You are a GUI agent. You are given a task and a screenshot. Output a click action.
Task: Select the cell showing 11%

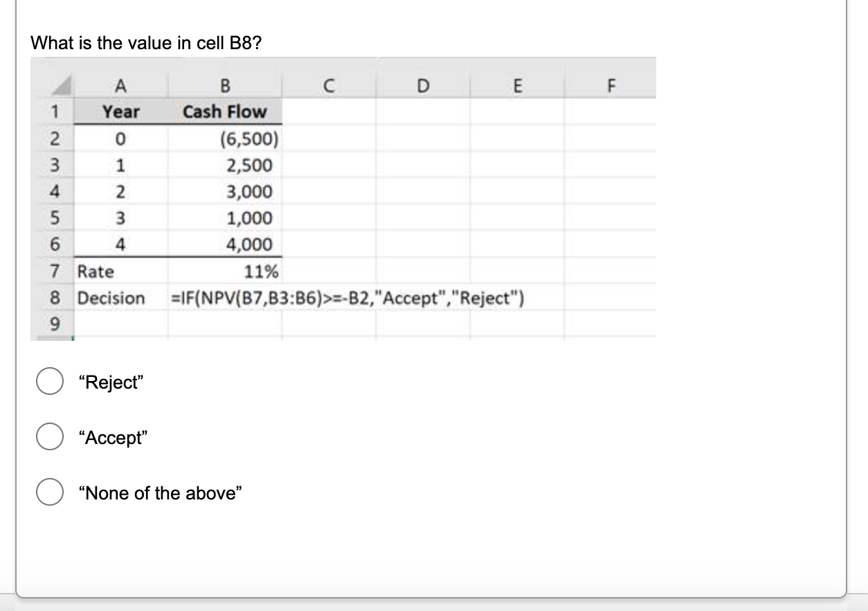pyautogui.click(x=224, y=272)
